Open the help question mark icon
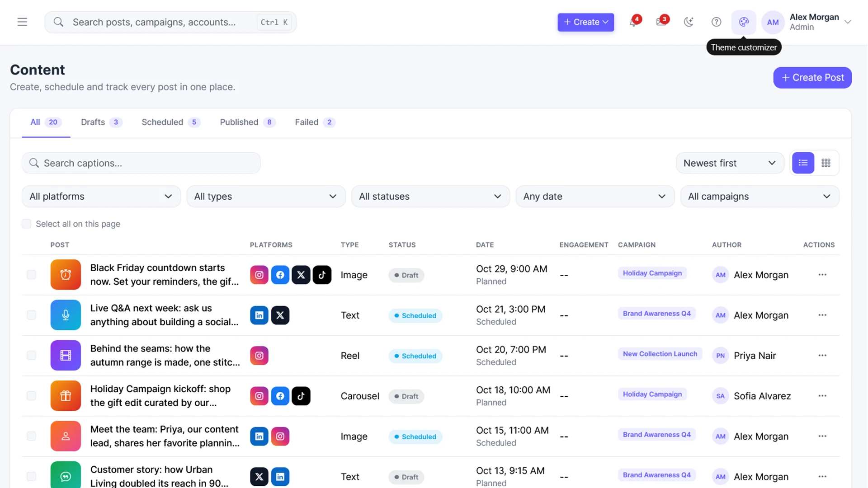868x488 pixels. point(716,22)
